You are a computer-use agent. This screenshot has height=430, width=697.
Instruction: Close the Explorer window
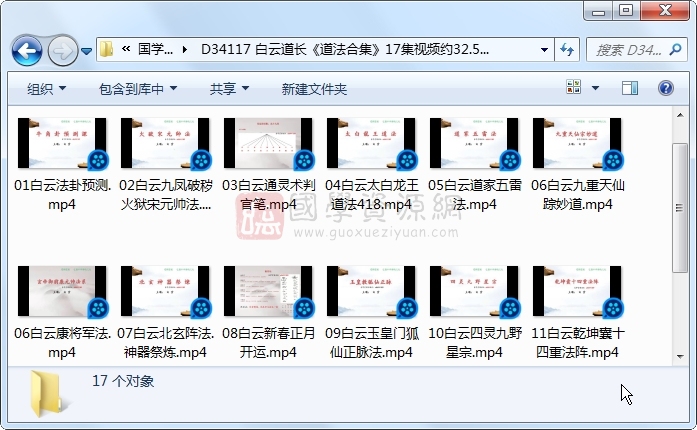[665, 11]
